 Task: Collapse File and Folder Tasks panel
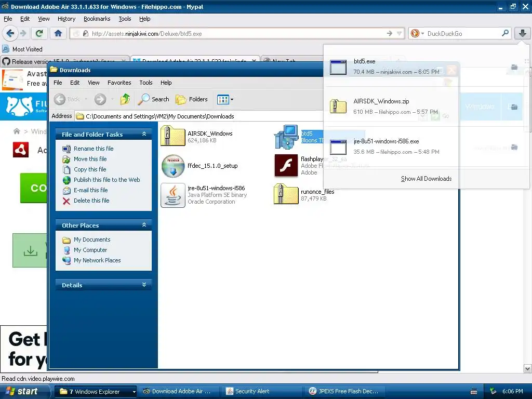coord(144,134)
